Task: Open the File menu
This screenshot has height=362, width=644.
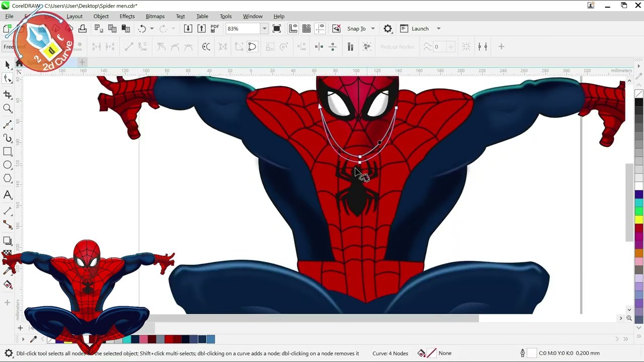Action: tap(9, 16)
